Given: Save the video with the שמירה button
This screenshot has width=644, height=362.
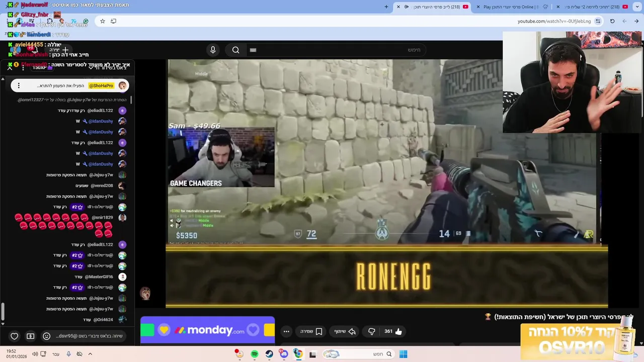Looking at the screenshot, I should (311, 331).
